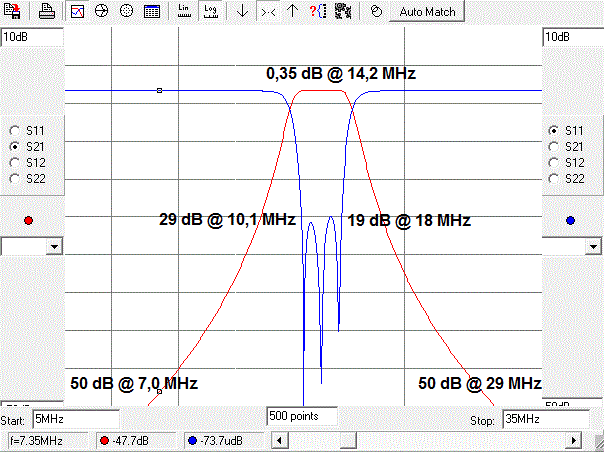The image size is (604, 452).
Task: Click the printer icon
Action: click(48, 12)
